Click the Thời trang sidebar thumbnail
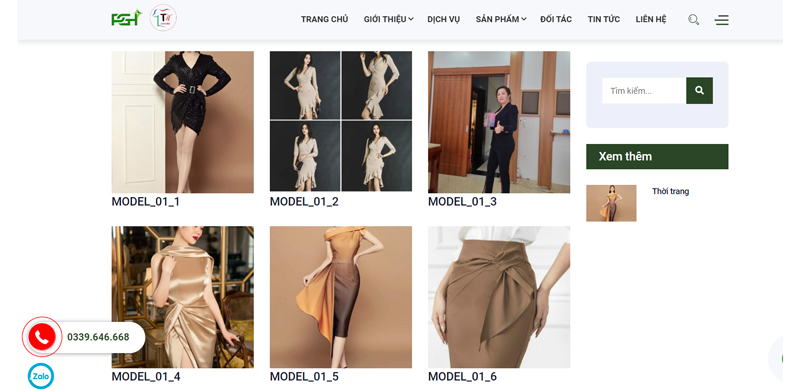This screenshot has height=390, width=800. point(611,203)
